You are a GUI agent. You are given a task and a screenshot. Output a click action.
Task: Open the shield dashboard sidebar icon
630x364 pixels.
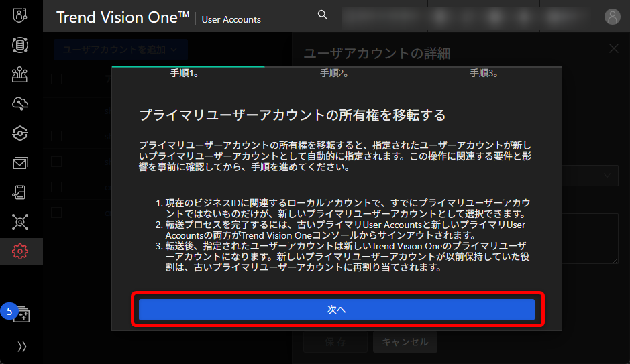click(19, 15)
